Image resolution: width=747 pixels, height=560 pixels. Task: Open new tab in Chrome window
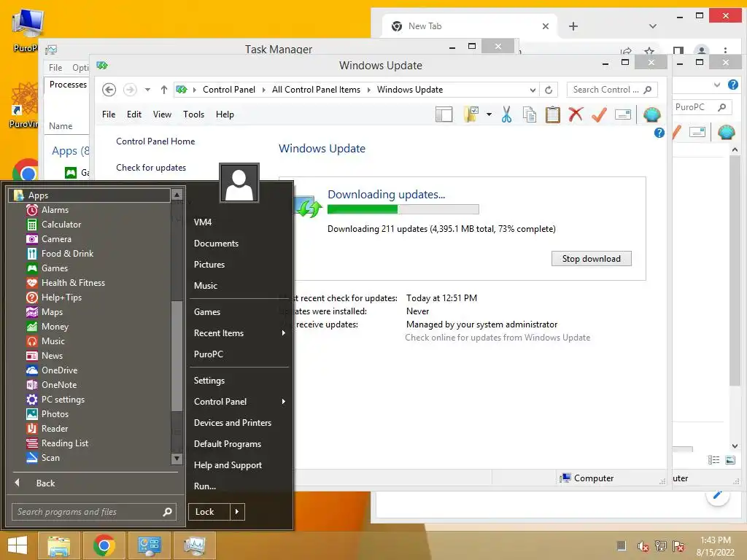pyautogui.click(x=573, y=26)
